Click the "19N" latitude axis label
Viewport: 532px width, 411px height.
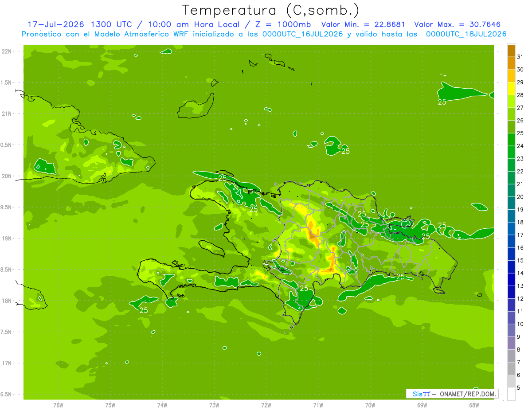point(8,239)
